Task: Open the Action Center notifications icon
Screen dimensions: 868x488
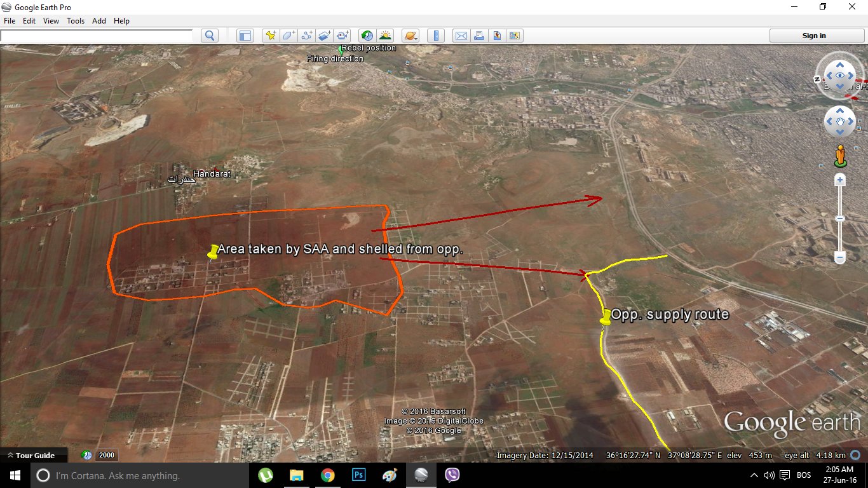Action: click(785, 475)
